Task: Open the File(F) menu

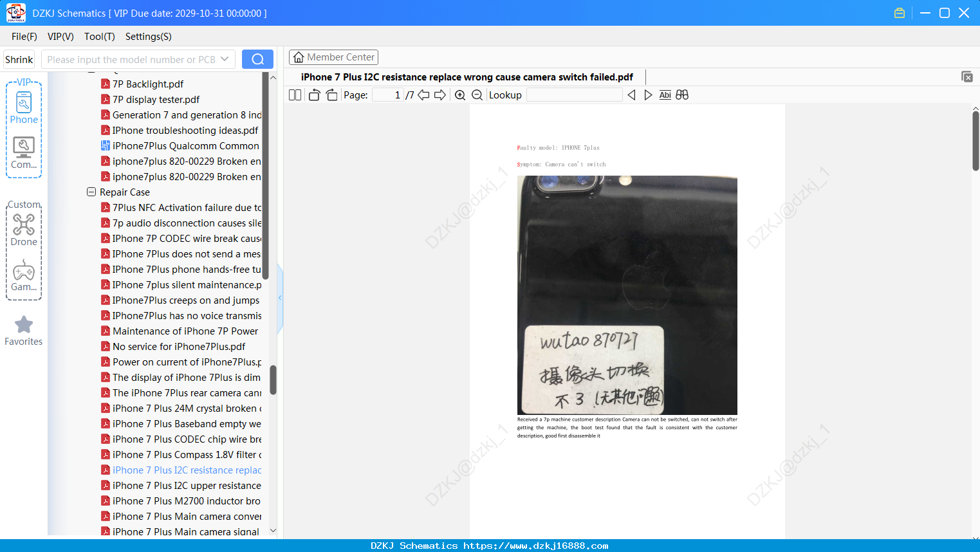Action: click(x=24, y=37)
